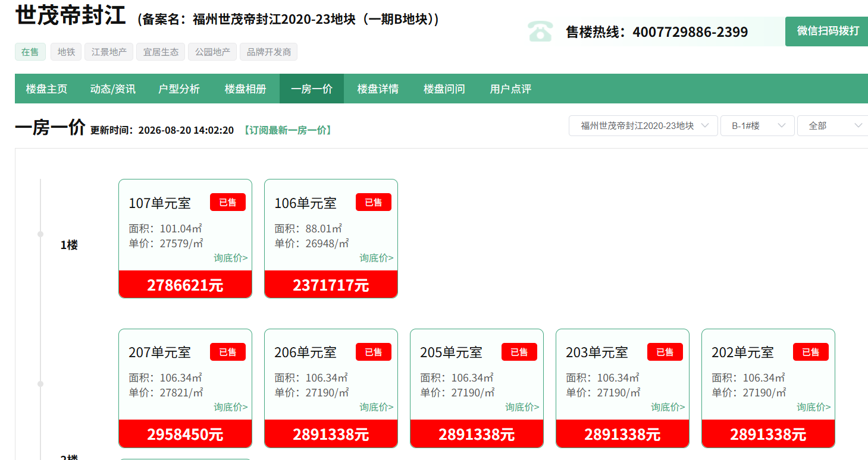Click the 公园地产 tag
The height and width of the screenshot is (460, 868).
pos(212,52)
